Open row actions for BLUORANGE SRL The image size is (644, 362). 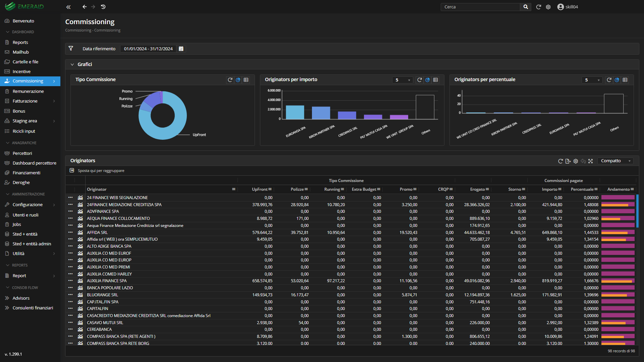pos(70,295)
